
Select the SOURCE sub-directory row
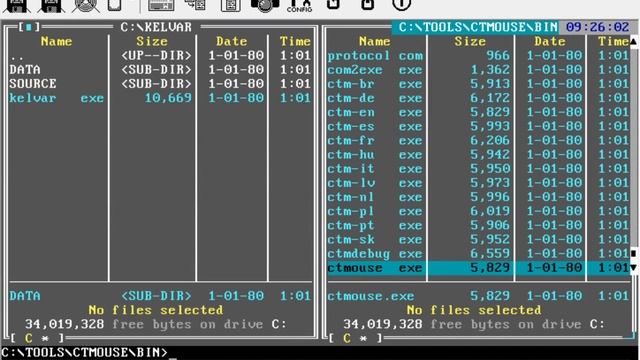pos(160,84)
